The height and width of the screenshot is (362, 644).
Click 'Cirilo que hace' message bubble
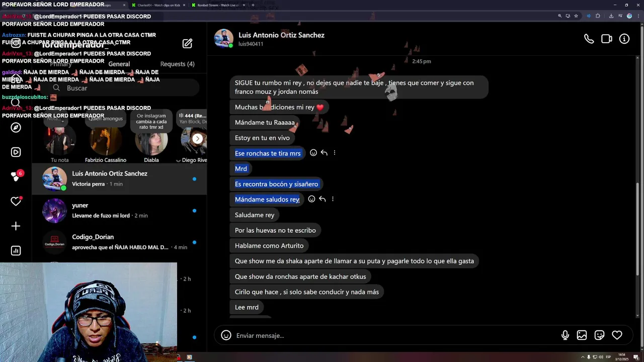pos(307,292)
